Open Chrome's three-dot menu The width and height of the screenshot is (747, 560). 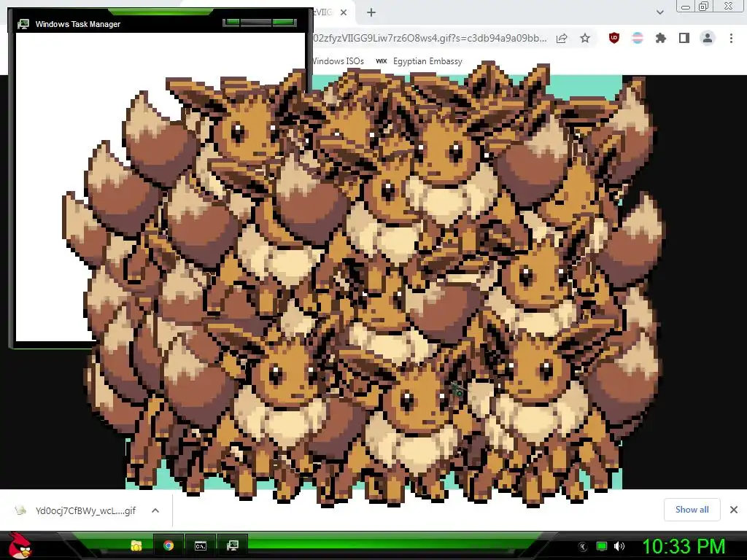click(x=731, y=38)
